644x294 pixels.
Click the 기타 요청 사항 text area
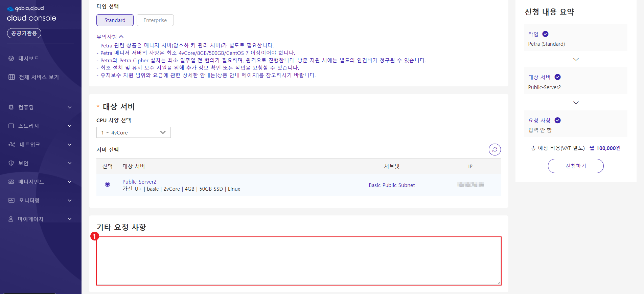click(x=299, y=261)
